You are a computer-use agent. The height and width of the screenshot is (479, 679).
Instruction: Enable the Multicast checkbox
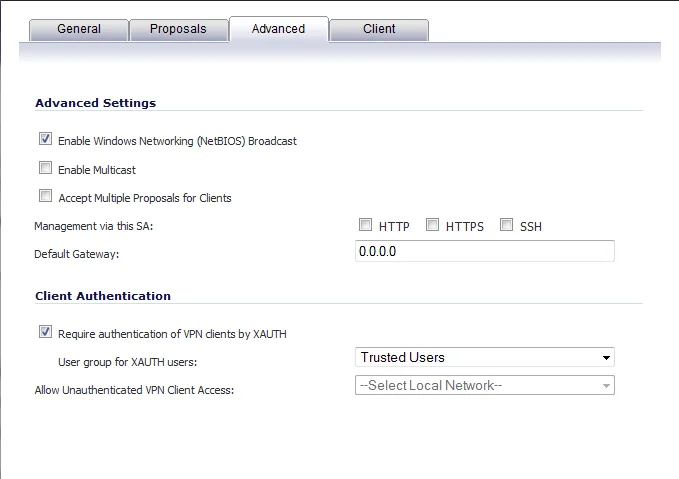coord(46,169)
